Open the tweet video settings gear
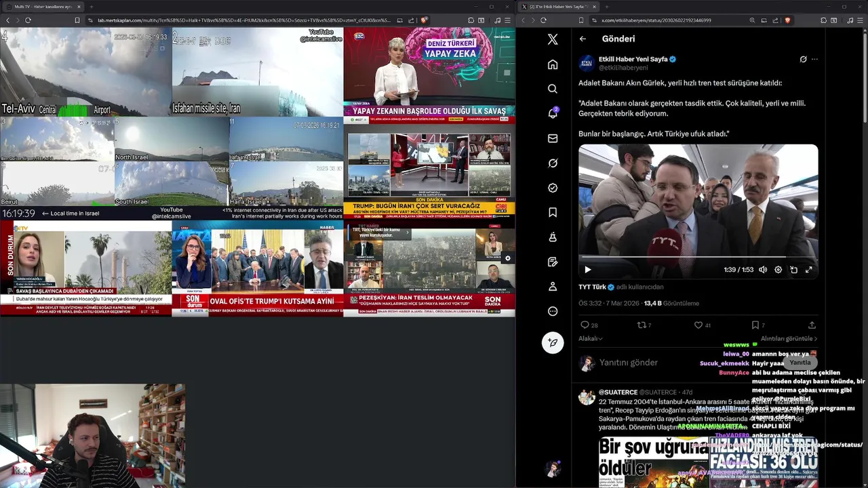The height and width of the screenshot is (488, 868). click(778, 270)
